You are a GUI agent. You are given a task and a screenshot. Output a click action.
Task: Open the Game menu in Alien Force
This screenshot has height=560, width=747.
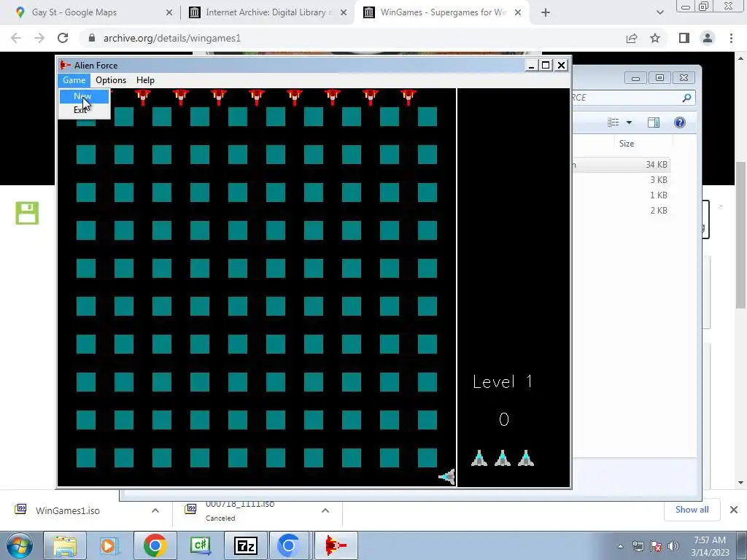tap(74, 80)
